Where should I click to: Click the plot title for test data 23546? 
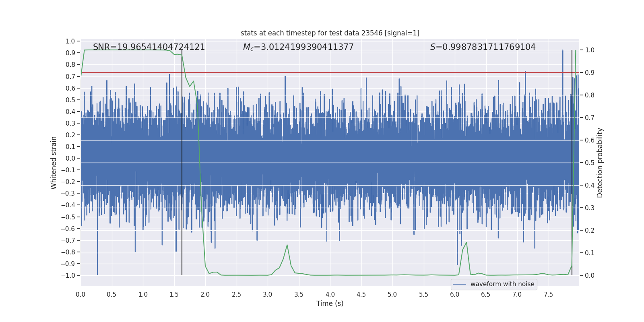click(330, 33)
